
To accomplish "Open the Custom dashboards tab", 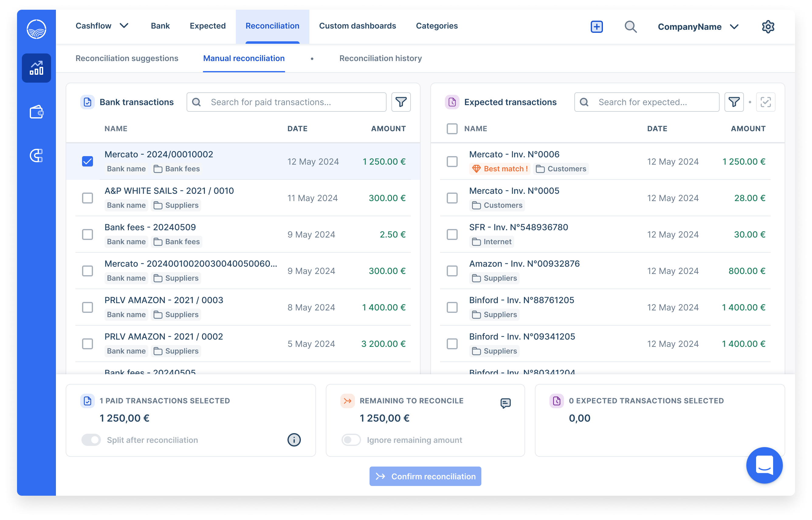I will pos(357,26).
